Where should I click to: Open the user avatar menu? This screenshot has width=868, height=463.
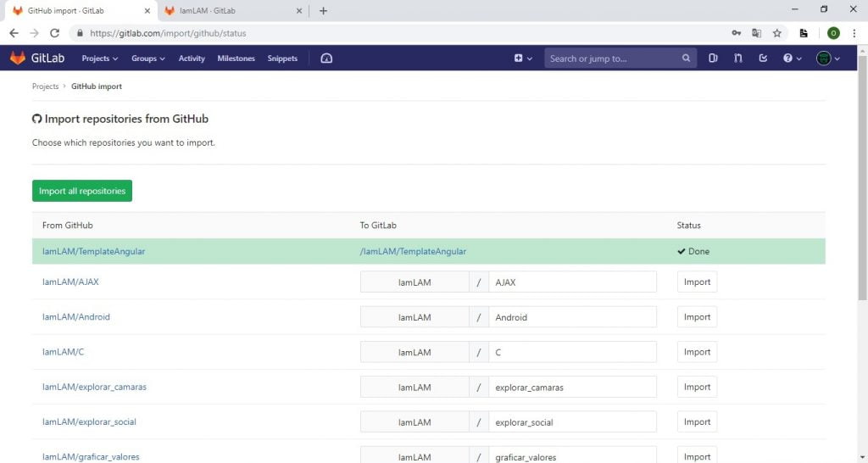(x=828, y=59)
